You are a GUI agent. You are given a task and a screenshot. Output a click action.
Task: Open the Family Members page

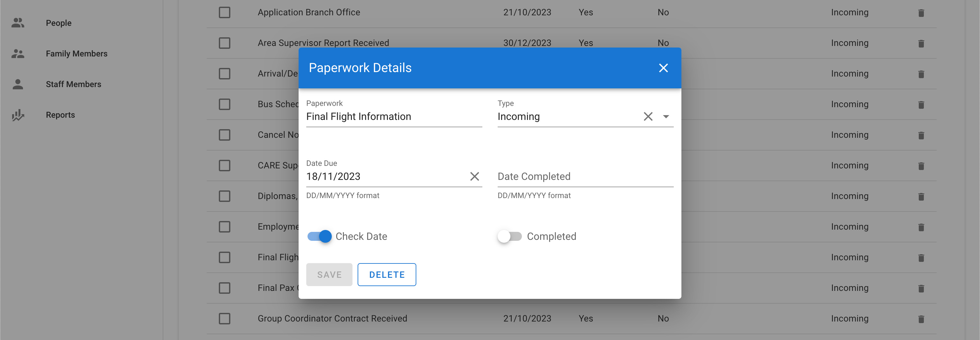(77, 54)
